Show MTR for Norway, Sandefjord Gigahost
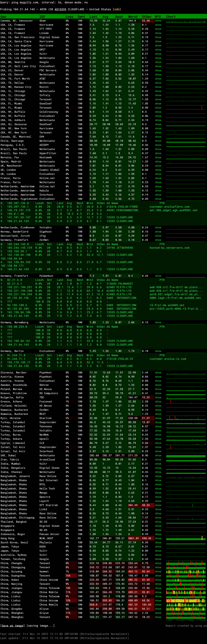The height and width of the screenshot is (644, 207). [x=158, y=232]
